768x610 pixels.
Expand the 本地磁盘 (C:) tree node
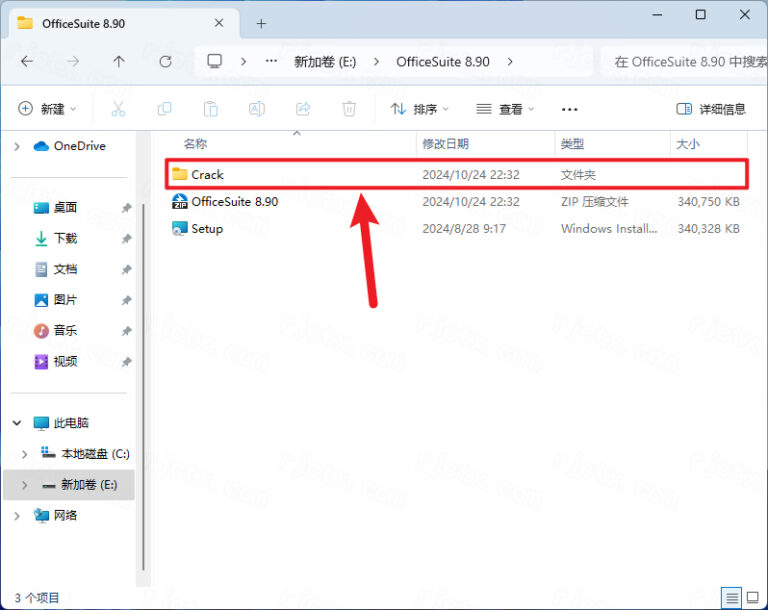pos(24,454)
